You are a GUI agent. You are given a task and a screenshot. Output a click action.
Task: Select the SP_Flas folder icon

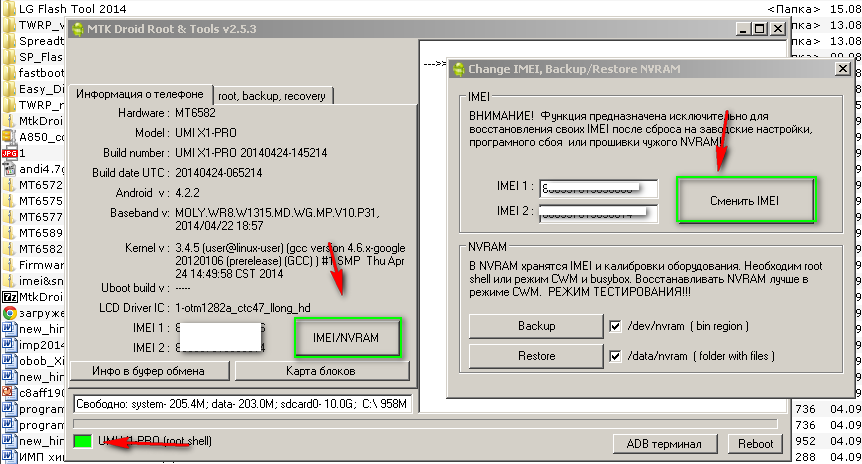pyautogui.click(x=9, y=57)
